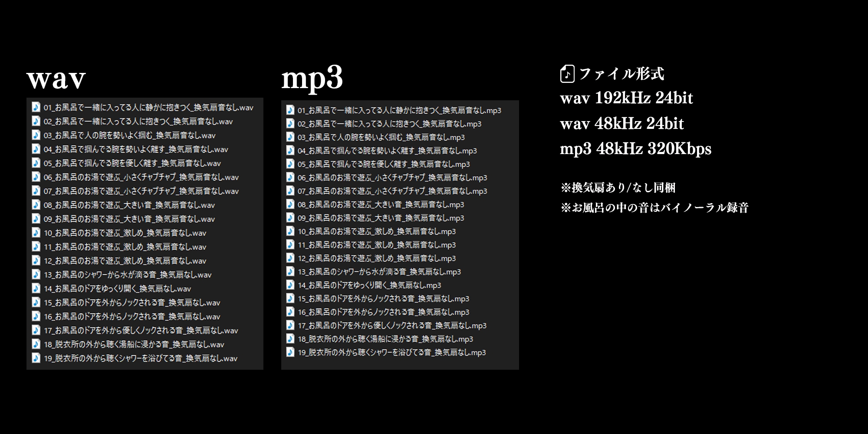Click the audio file icon of 01 wav file
Viewport: 868px width, 434px height.
(x=36, y=107)
